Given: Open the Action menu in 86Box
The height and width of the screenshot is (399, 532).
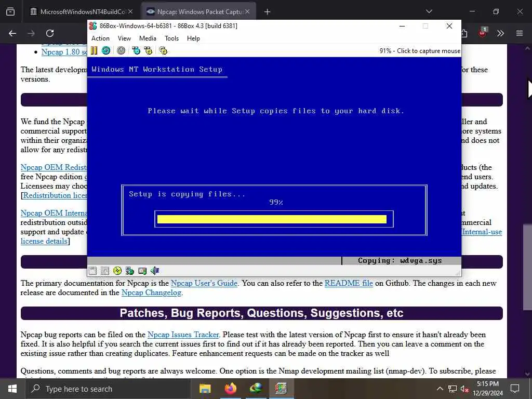Looking at the screenshot, I should point(100,38).
